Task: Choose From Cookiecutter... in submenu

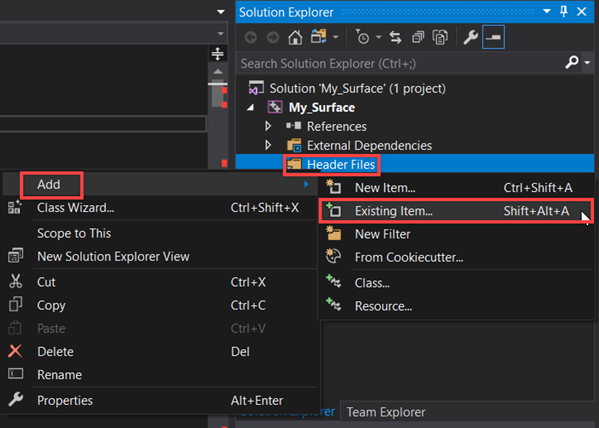Action: click(x=455, y=257)
